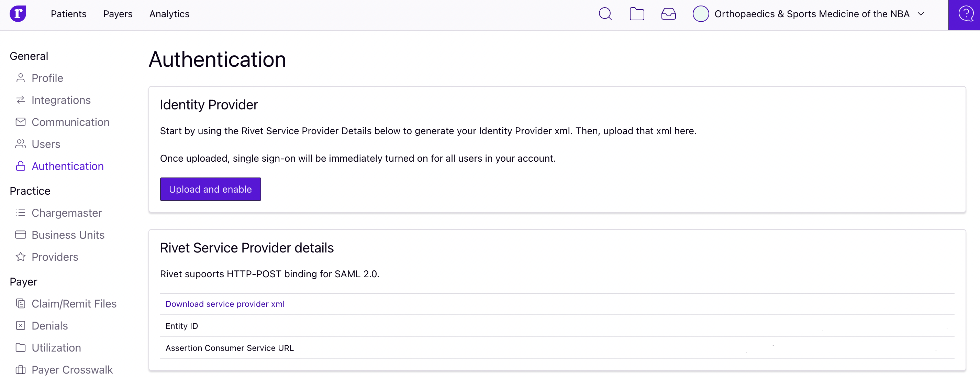Click the Rivet Service Provider details heading
Image resolution: width=980 pixels, height=377 pixels.
pyautogui.click(x=246, y=248)
